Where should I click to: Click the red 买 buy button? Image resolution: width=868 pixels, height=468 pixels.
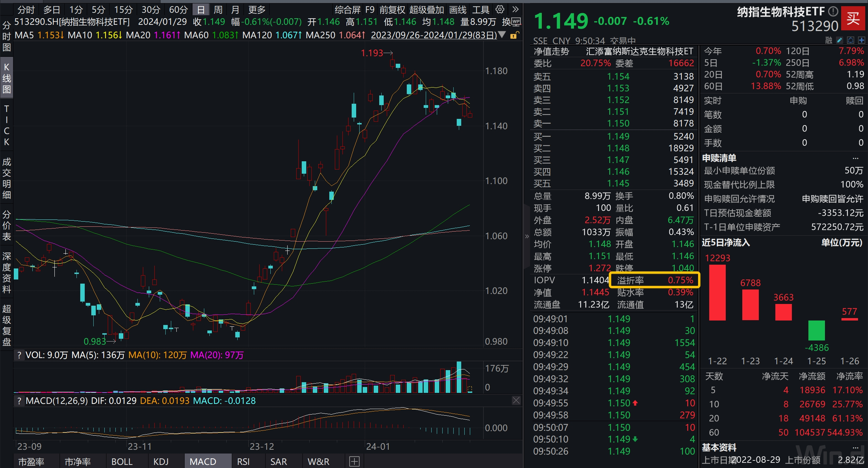853,18
